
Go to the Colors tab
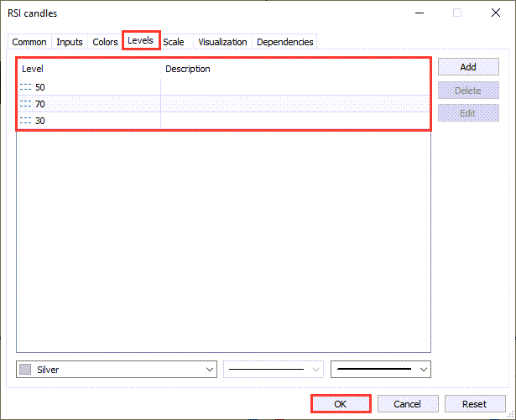click(x=105, y=42)
